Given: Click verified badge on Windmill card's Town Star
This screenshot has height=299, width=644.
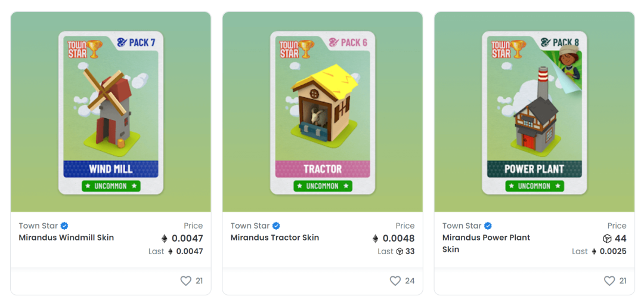Looking at the screenshot, I should [64, 226].
